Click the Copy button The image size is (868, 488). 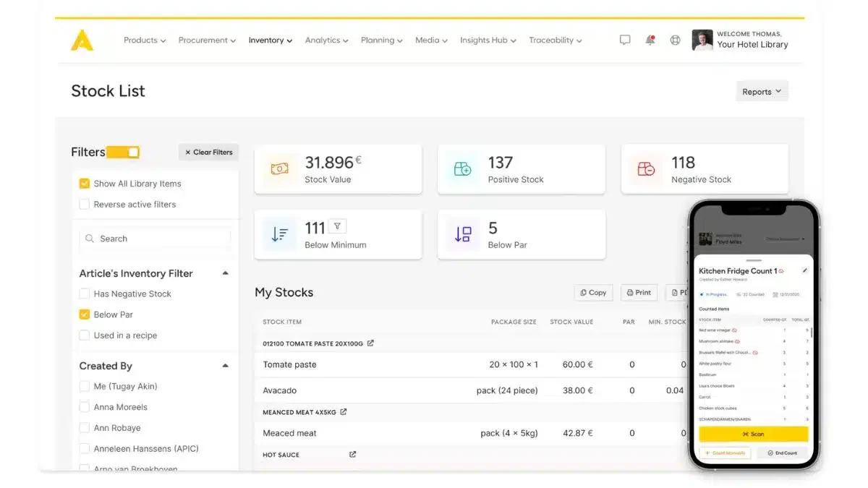coord(593,293)
